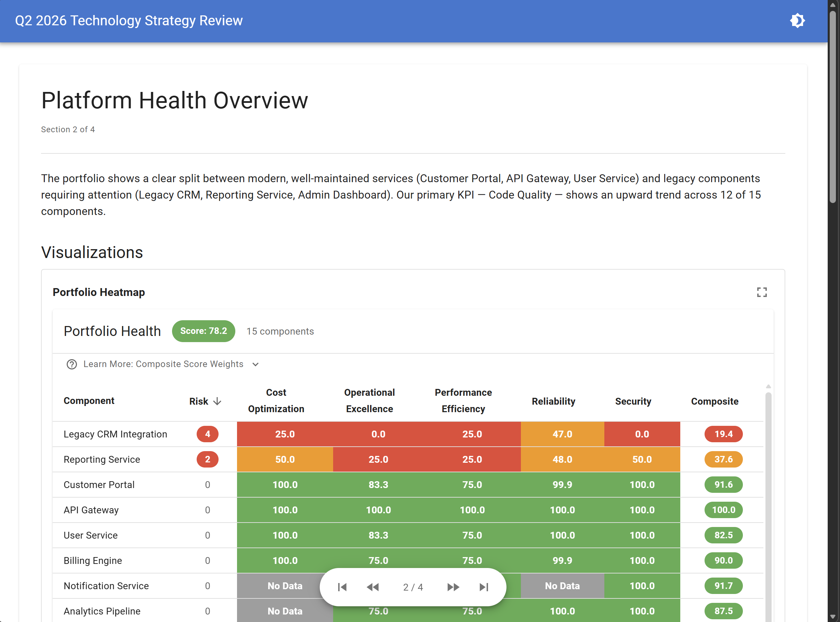Click the help question-mark icon beside Learn More
This screenshot has height=622, width=840.
[71, 364]
